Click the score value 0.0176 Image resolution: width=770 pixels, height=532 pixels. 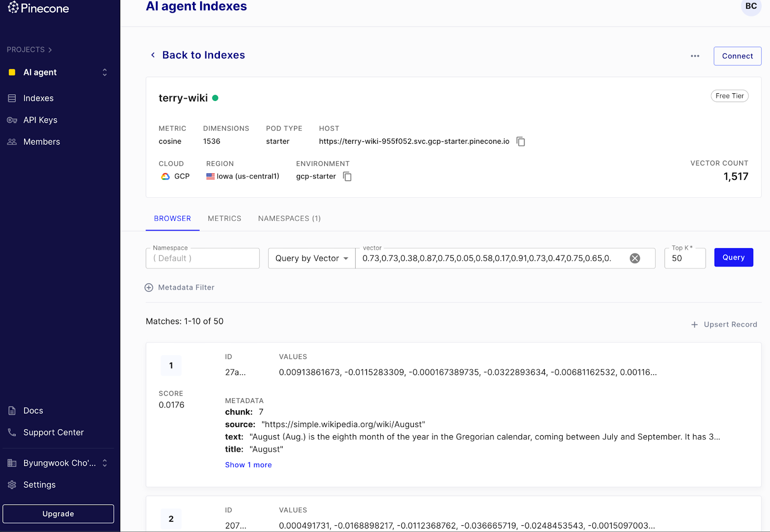click(171, 405)
